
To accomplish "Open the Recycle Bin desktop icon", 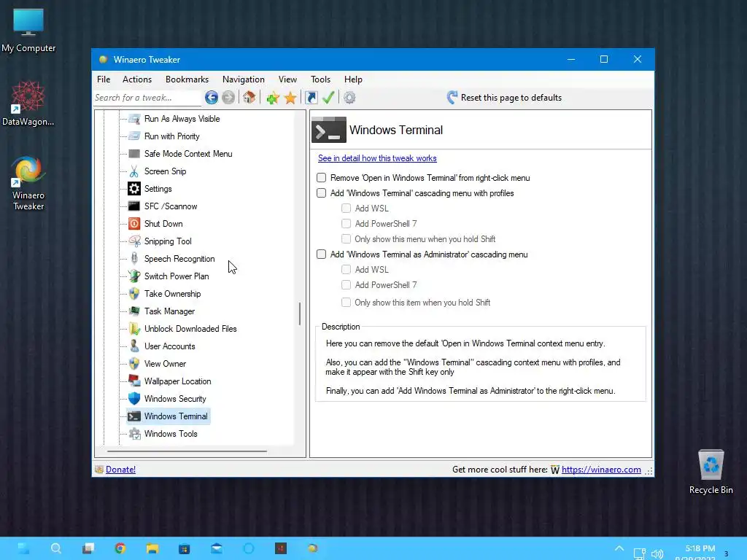I will coord(711,472).
